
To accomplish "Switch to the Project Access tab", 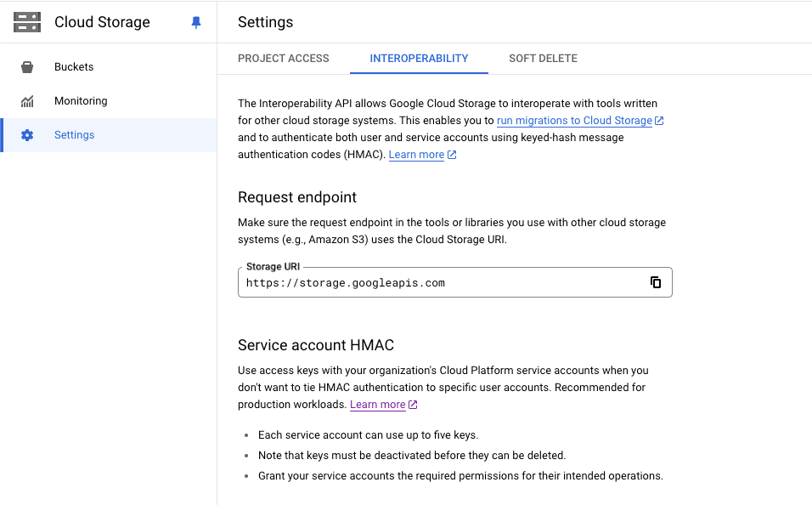I will coord(283,59).
